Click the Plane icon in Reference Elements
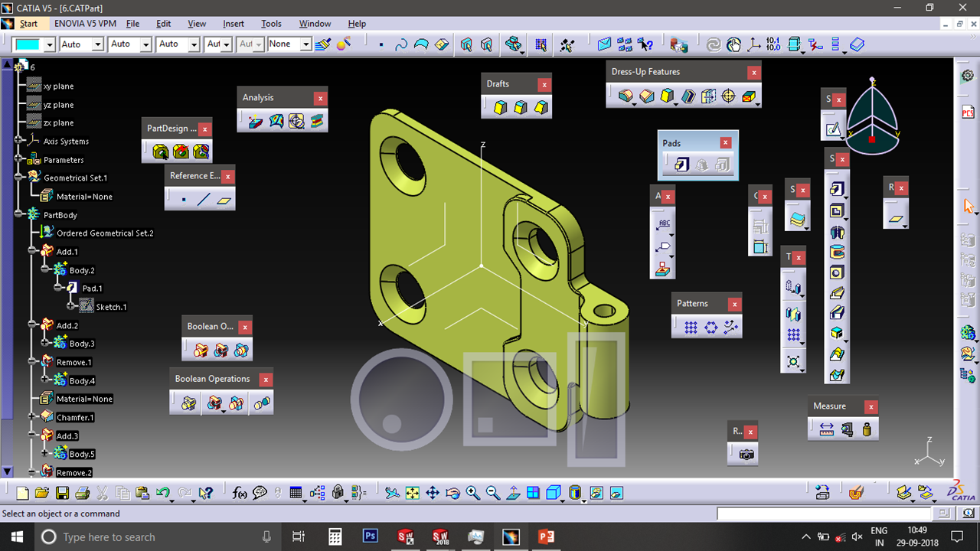 click(x=224, y=200)
